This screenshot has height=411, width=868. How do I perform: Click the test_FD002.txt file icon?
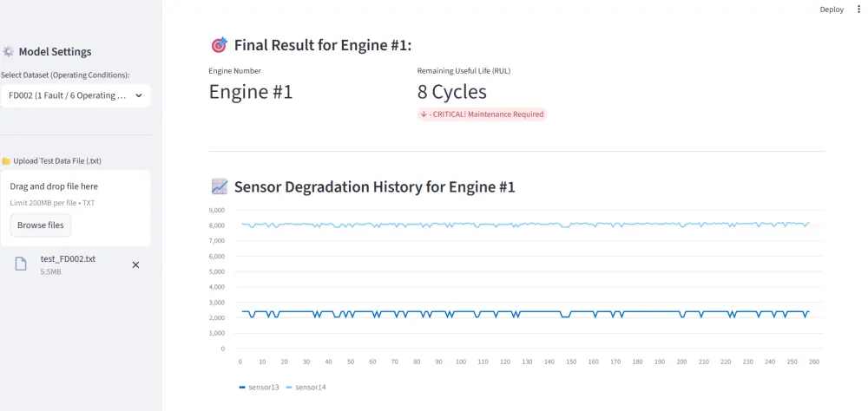coord(21,264)
